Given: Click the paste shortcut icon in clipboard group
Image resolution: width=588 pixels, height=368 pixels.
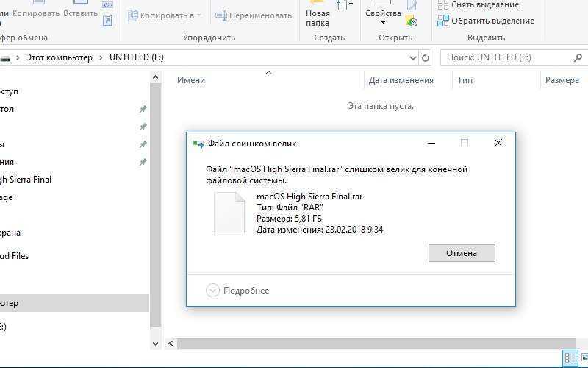Looking at the screenshot, I should (107, 21).
